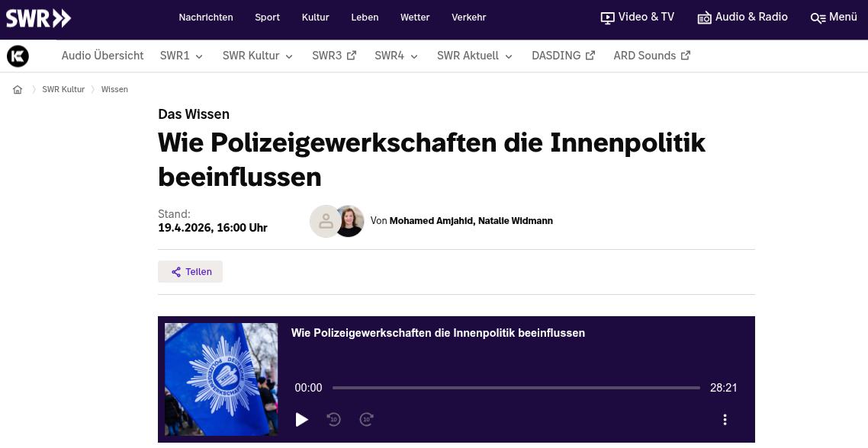Open author Natalie Widmann's page
Image resolution: width=868 pixels, height=448 pixels.
click(x=516, y=221)
